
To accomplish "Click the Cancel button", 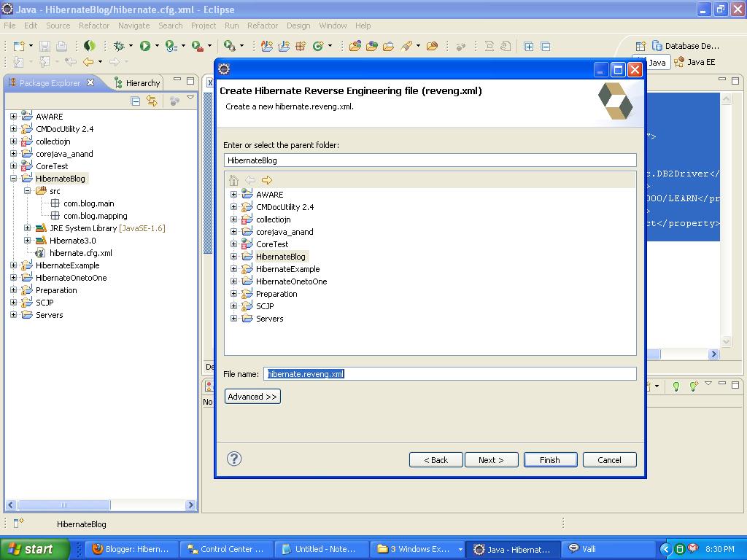I will click(609, 460).
